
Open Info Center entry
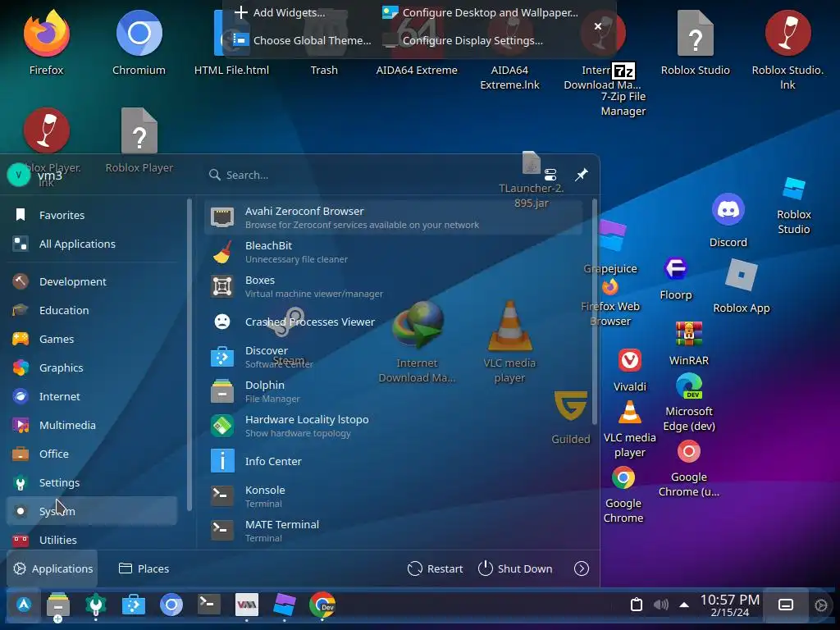(393, 461)
